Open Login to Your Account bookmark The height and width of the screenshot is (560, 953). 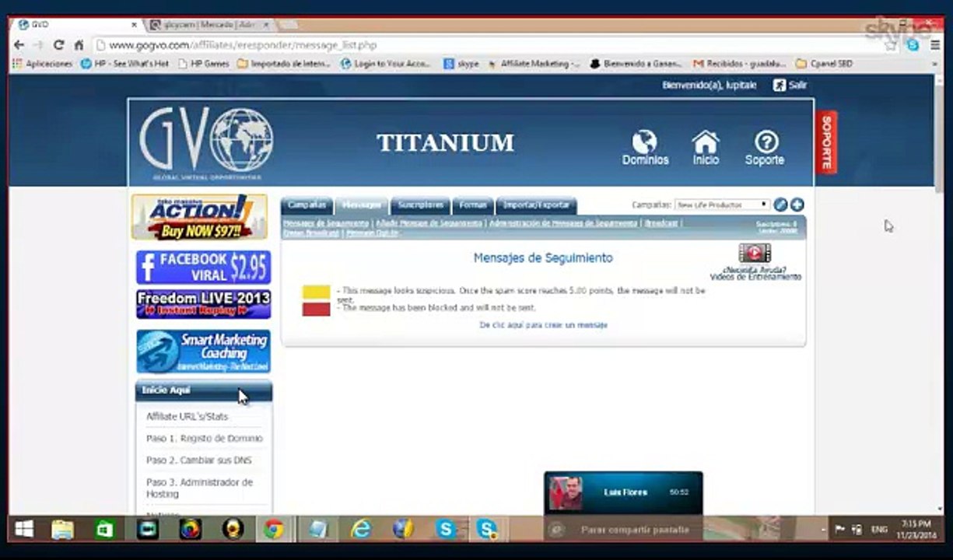pyautogui.click(x=386, y=64)
